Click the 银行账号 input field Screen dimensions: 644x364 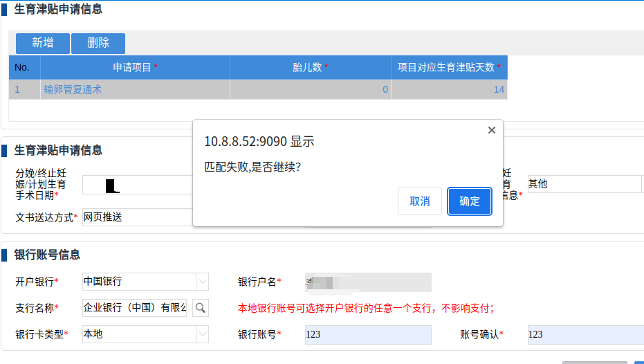coord(368,335)
